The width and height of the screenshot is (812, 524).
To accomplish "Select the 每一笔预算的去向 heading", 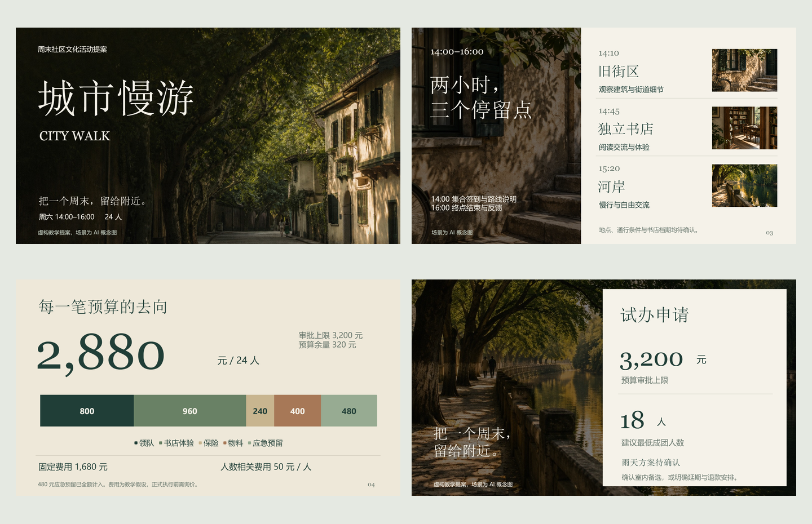I will 103,307.
